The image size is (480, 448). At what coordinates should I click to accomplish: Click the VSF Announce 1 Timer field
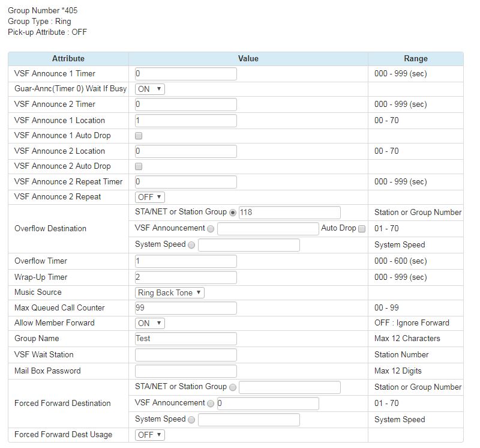186,74
